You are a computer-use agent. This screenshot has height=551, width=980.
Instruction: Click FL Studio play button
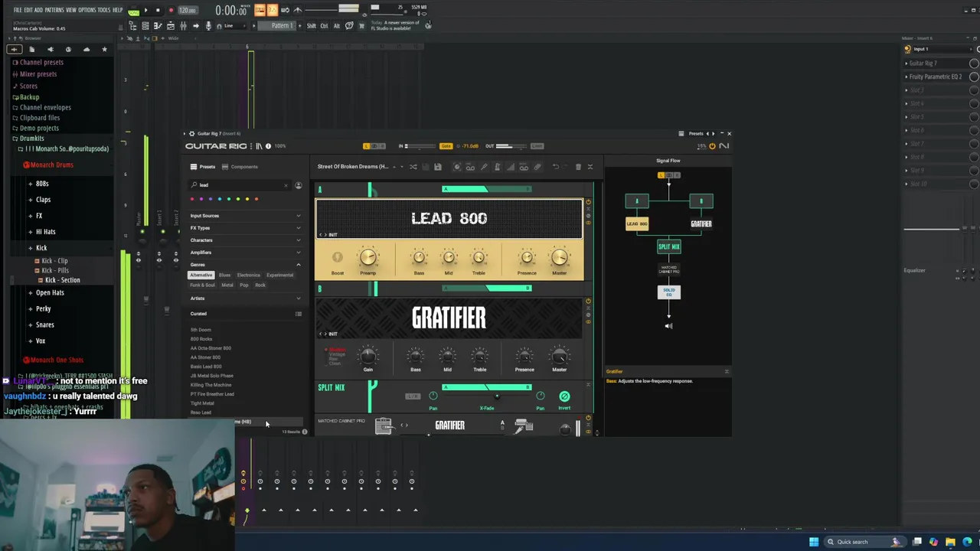click(x=145, y=10)
